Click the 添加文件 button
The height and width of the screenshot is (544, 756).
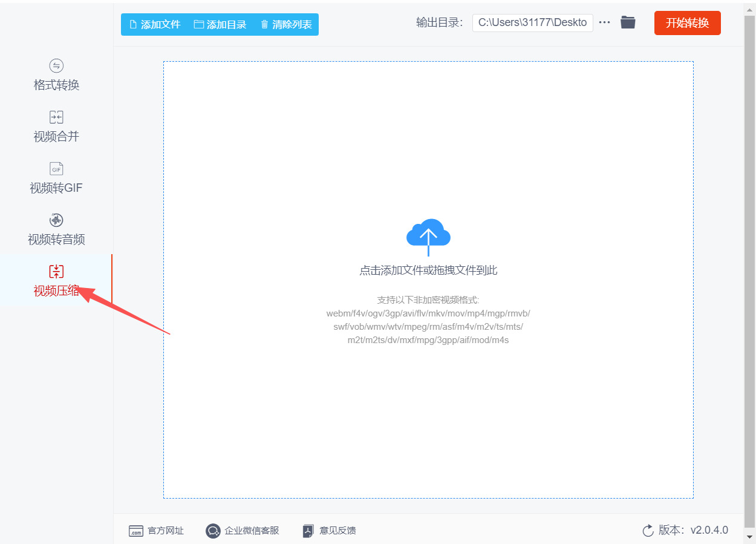point(155,25)
